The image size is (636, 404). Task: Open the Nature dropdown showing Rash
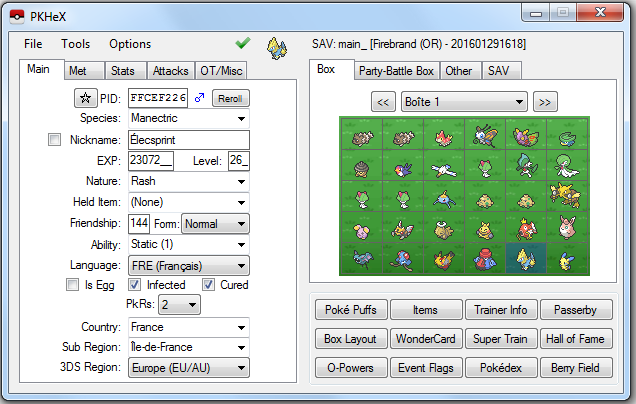click(189, 181)
